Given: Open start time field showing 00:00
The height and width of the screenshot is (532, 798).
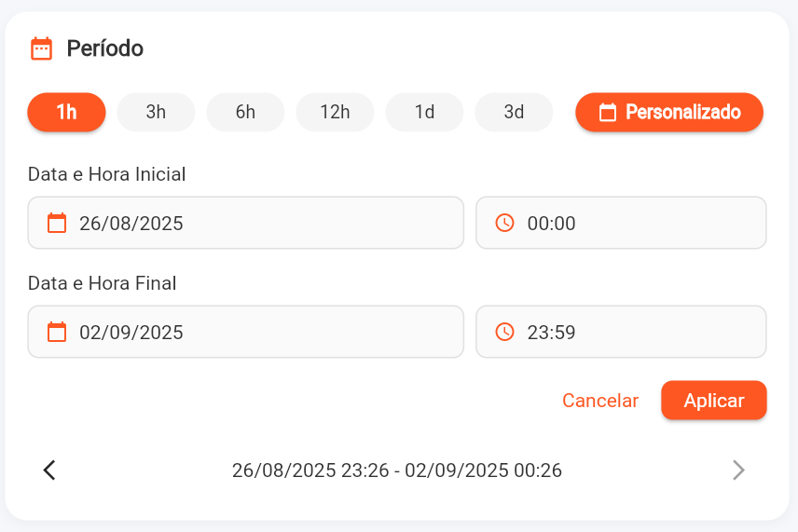Looking at the screenshot, I should click(621, 223).
